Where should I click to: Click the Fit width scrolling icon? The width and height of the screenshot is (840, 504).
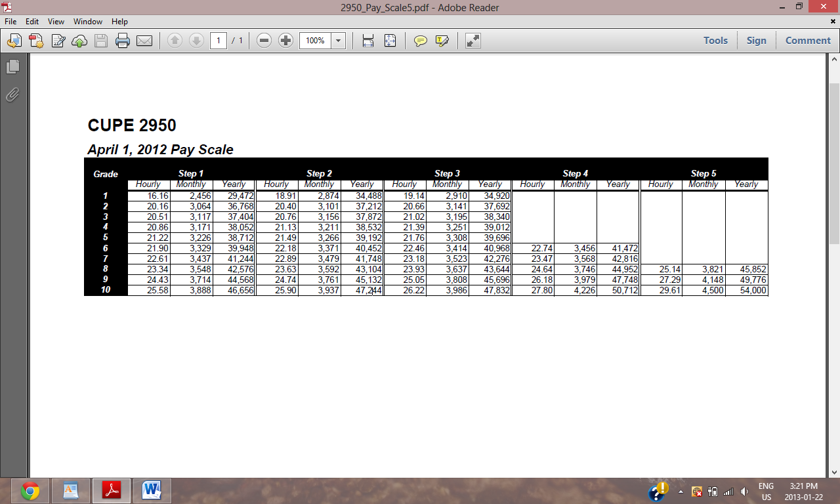368,41
